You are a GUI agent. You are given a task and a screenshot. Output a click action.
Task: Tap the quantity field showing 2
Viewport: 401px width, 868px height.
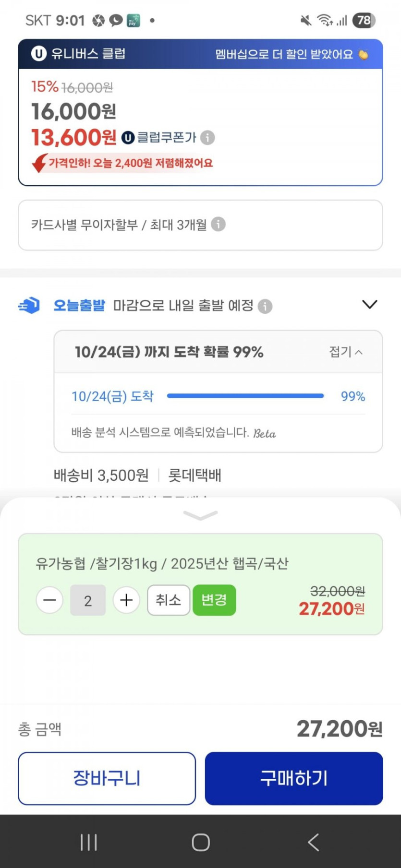88,600
